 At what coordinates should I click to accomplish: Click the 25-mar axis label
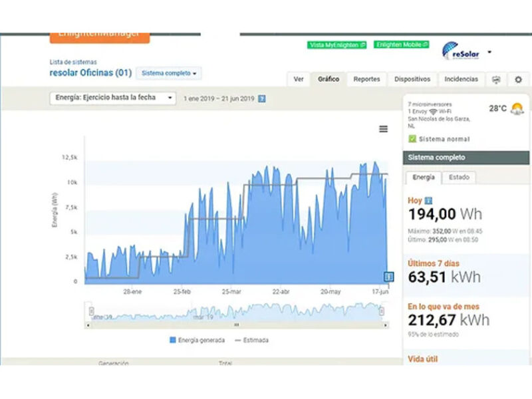[231, 292]
